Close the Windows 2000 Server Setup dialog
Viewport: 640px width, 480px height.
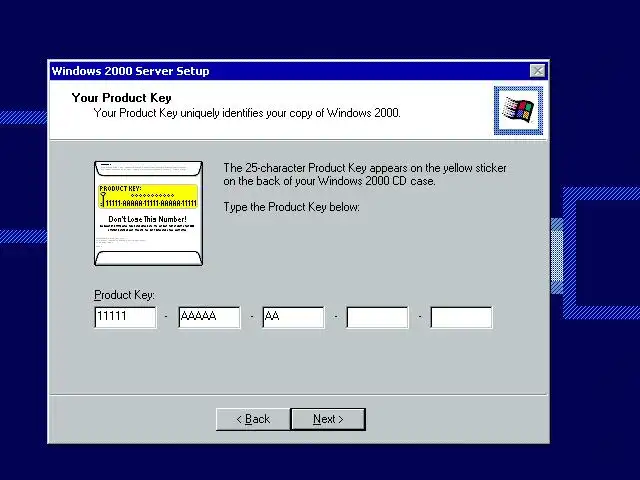(538, 71)
